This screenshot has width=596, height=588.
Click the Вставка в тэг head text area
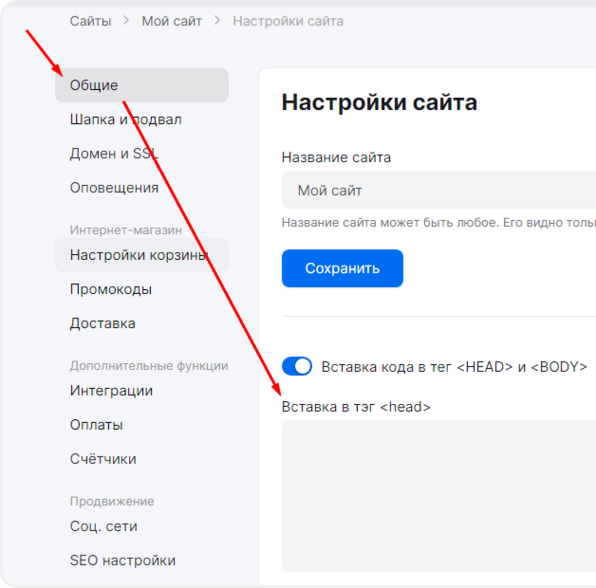click(x=439, y=496)
